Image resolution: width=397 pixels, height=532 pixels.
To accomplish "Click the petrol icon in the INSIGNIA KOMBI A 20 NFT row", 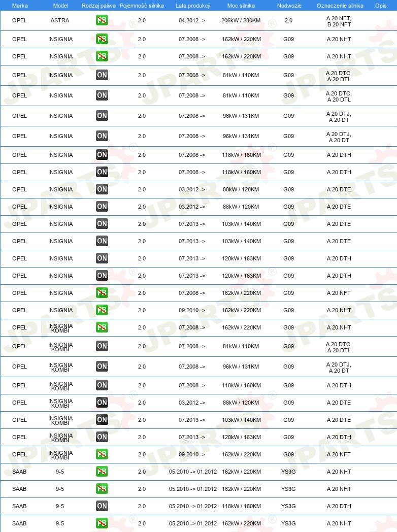I will tap(102, 454).
